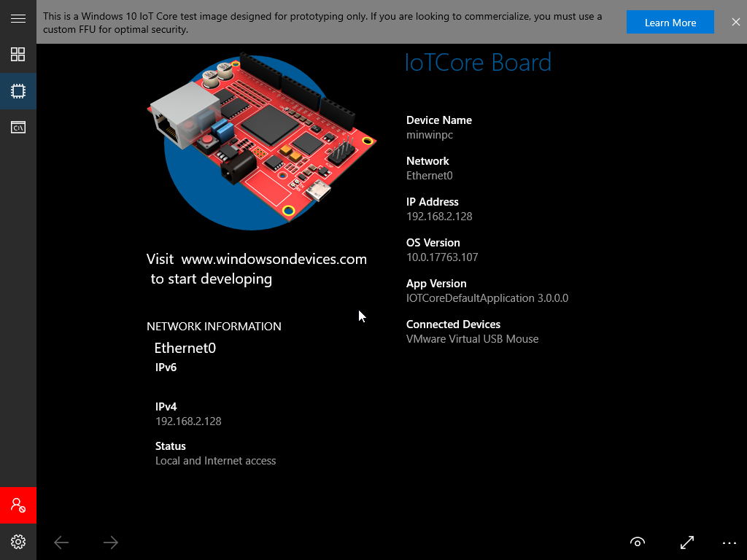Go back with the left arrow
Image resolution: width=747 pixels, height=560 pixels.
tap(61, 542)
